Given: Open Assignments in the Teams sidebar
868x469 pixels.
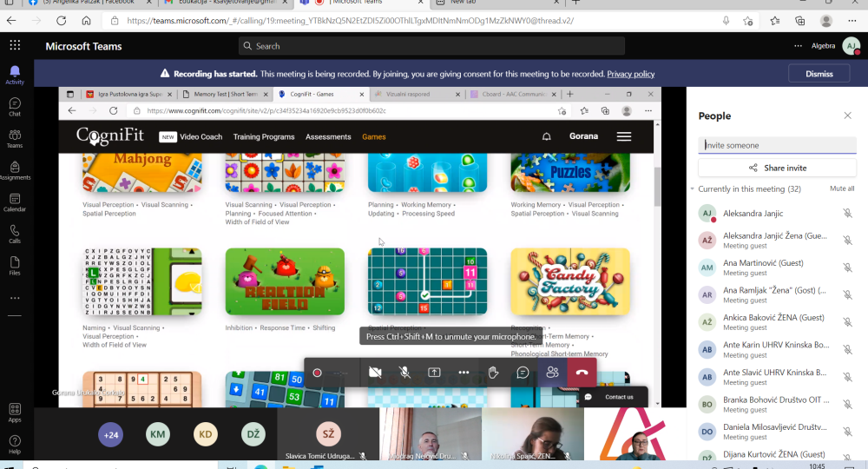Looking at the screenshot, I should (15, 170).
